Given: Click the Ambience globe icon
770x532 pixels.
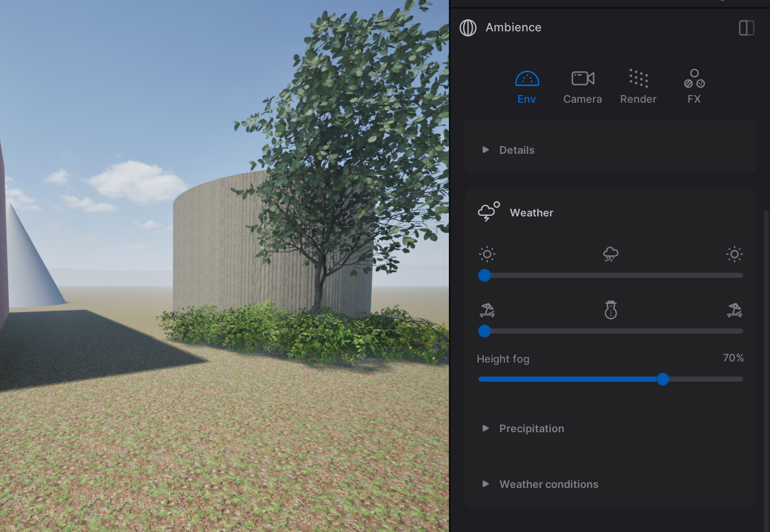Looking at the screenshot, I should pyautogui.click(x=468, y=27).
